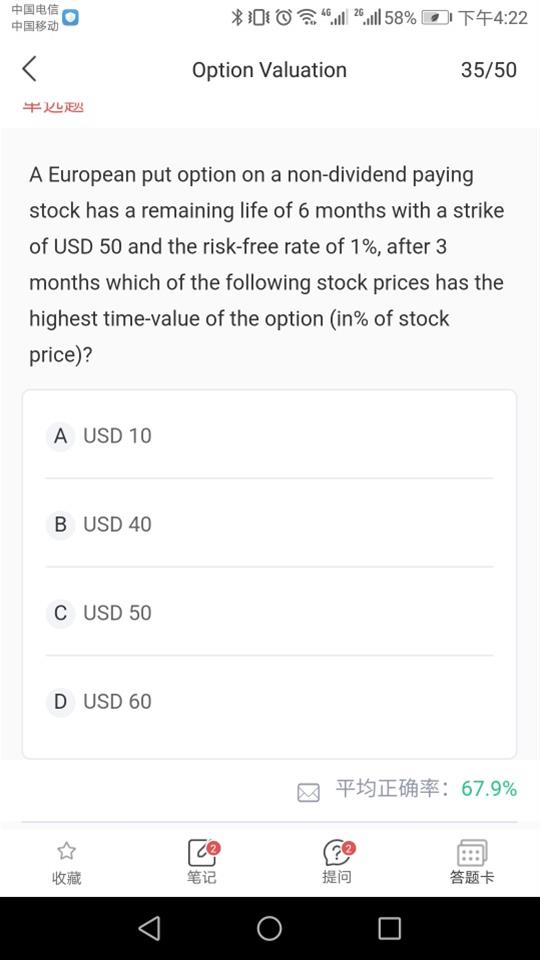Tap the question text paragraph
The image size is (540, 960).
pos(267,264)
